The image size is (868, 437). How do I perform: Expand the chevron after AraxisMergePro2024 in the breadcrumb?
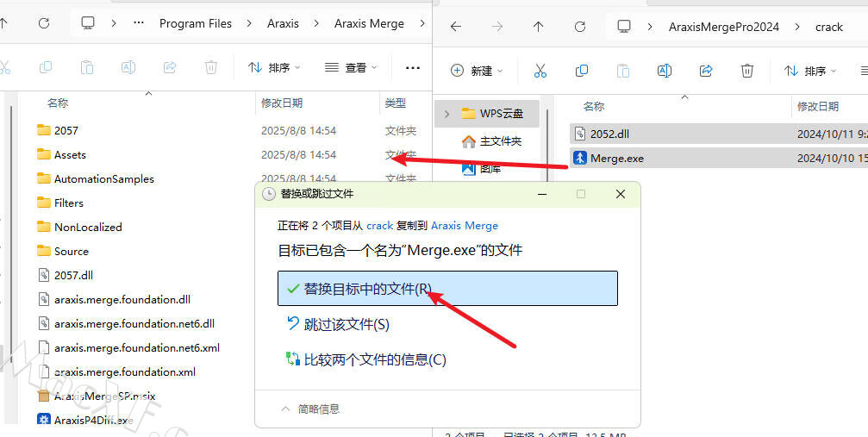point(797,27)
